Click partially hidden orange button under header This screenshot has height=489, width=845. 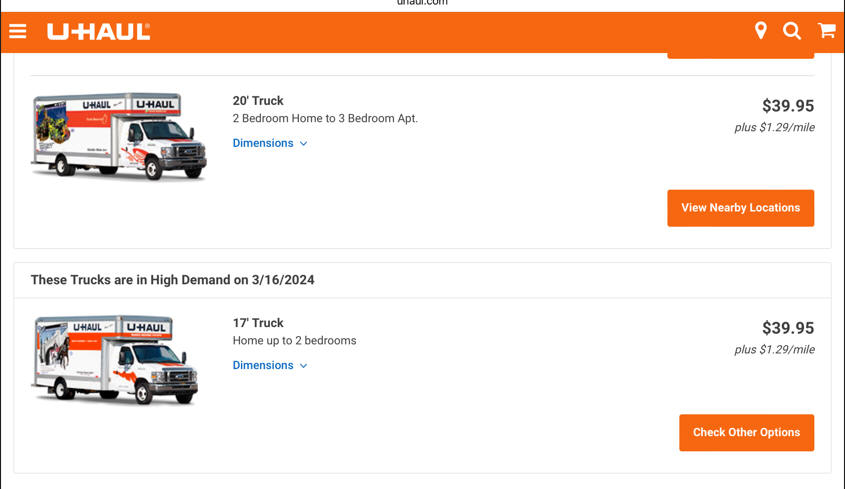(x=740, y=56)
